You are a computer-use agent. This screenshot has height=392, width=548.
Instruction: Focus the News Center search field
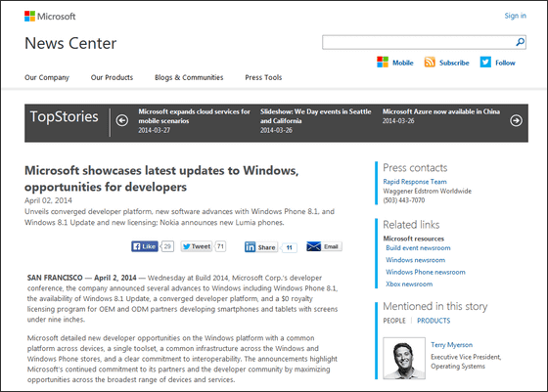419,42
